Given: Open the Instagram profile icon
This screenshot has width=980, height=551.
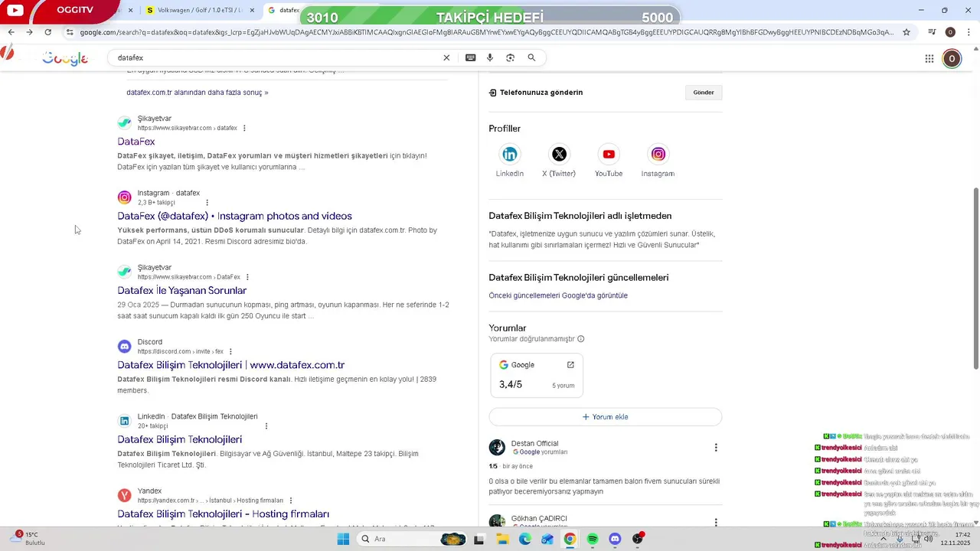Looking at the screenshot, I should click(658, 155).
